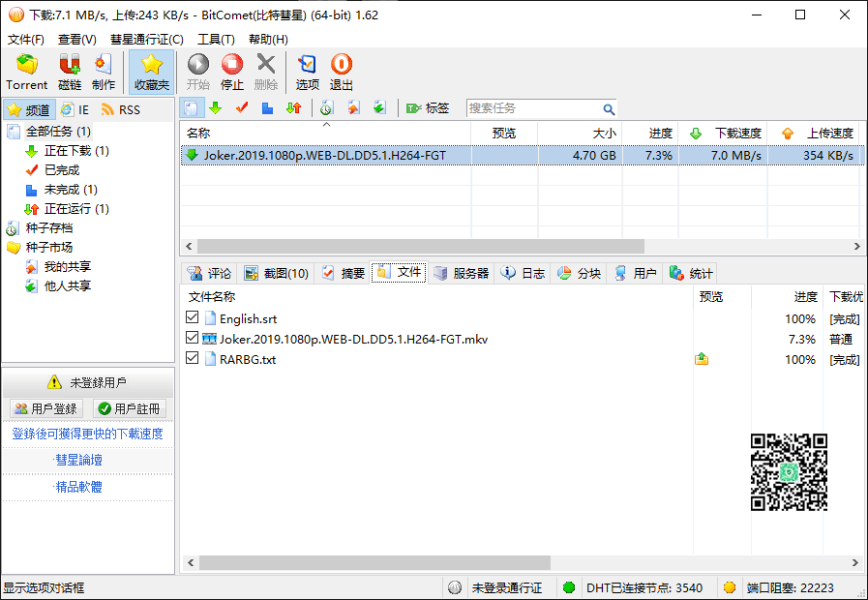This screenshot has height=600, width=868.
Task: Switch to the 统计 tab
Action: [691, 273]
